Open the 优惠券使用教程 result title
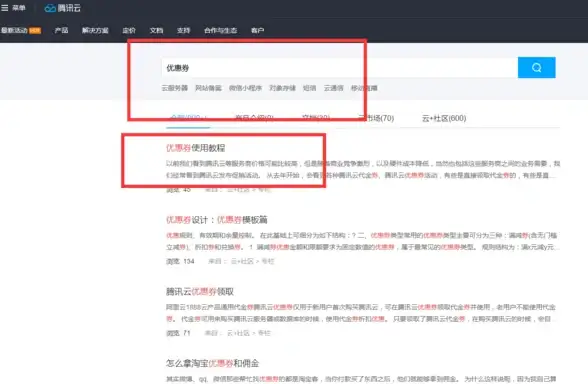Image resolution: width=588 pixels, height=384 pixels. coord(196,148)
